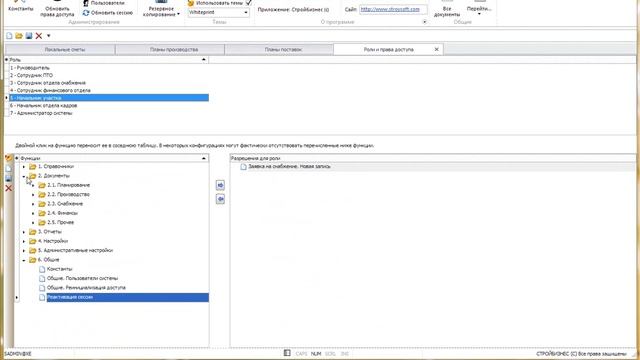Expand the 5. Административные настройки node
The height and width of the screenshot is (360, 640).
(x=24, y=251)
